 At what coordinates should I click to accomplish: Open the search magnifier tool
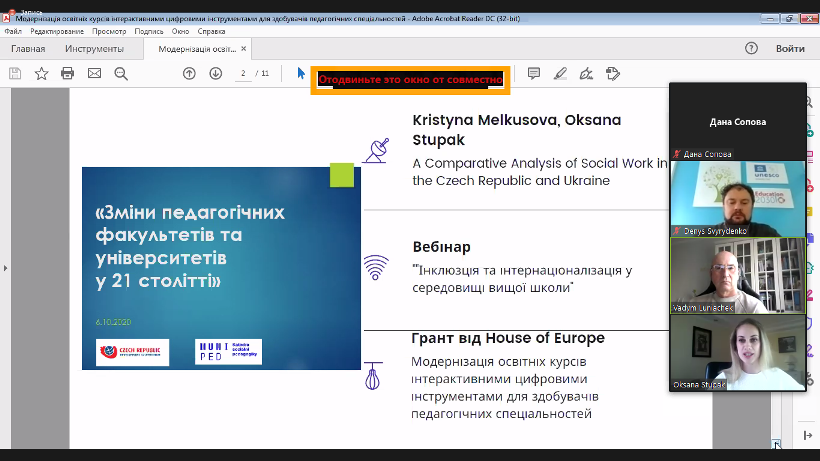tap(121, 73)
